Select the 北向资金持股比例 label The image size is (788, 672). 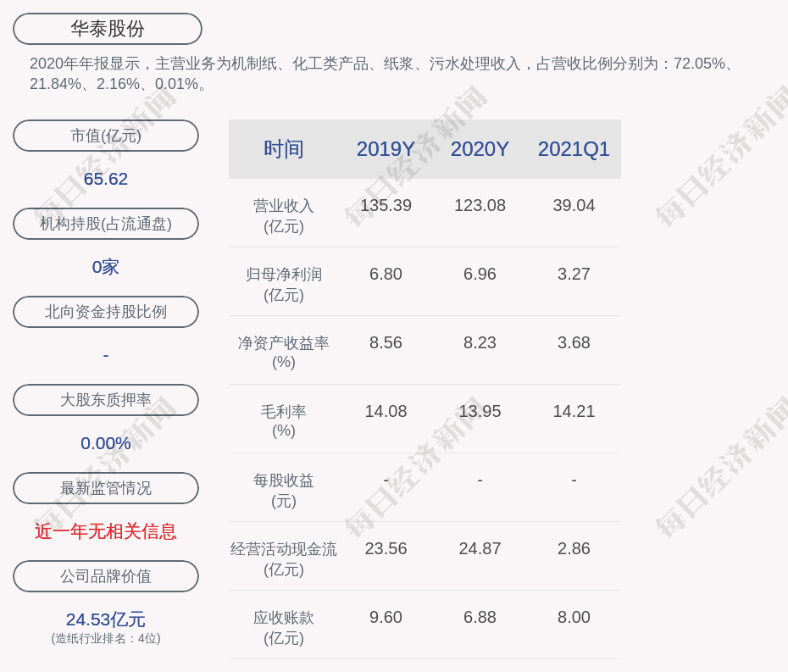point(106,312)
